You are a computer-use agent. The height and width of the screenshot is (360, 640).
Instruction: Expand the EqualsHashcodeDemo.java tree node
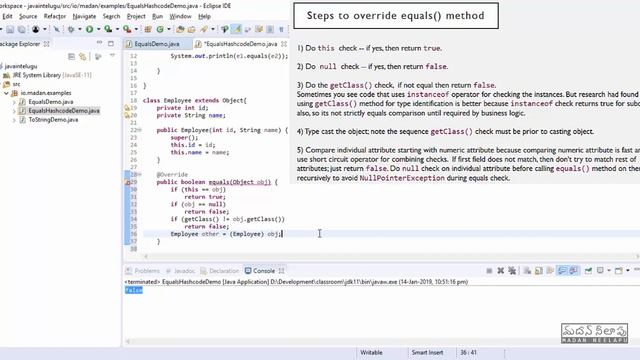14,111
